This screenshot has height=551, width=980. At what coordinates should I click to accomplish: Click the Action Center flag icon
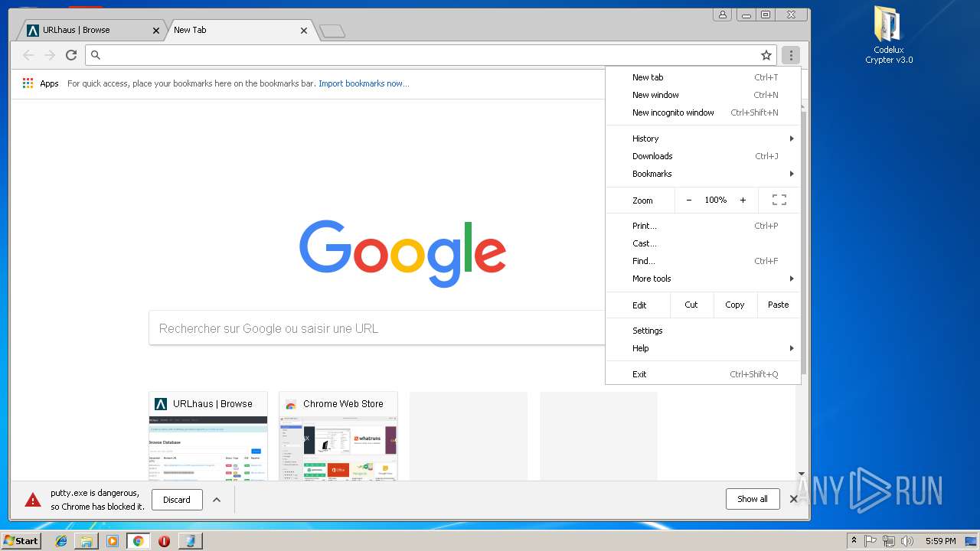871,541
